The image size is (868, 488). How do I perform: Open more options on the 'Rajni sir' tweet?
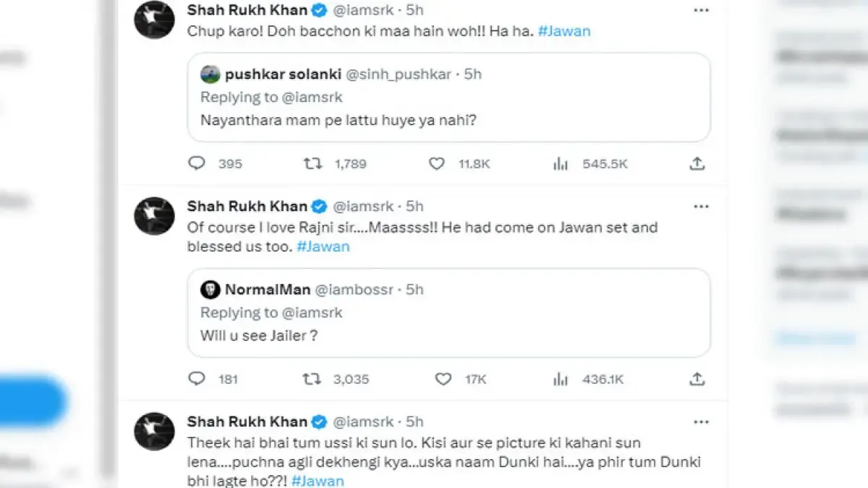700,206
